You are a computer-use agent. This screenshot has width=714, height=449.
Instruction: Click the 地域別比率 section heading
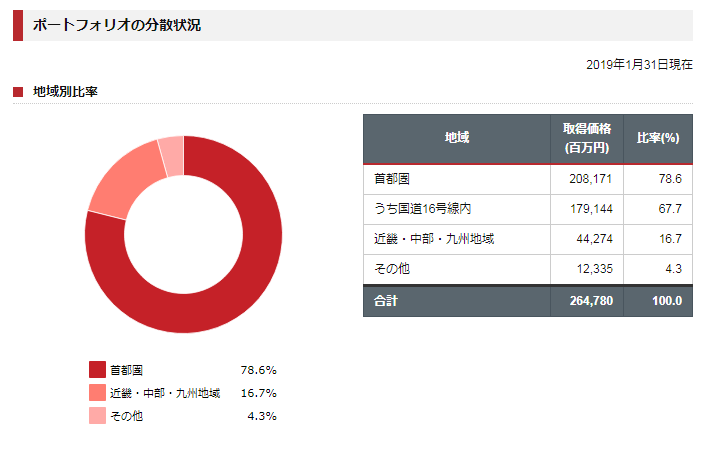[64, 92]
